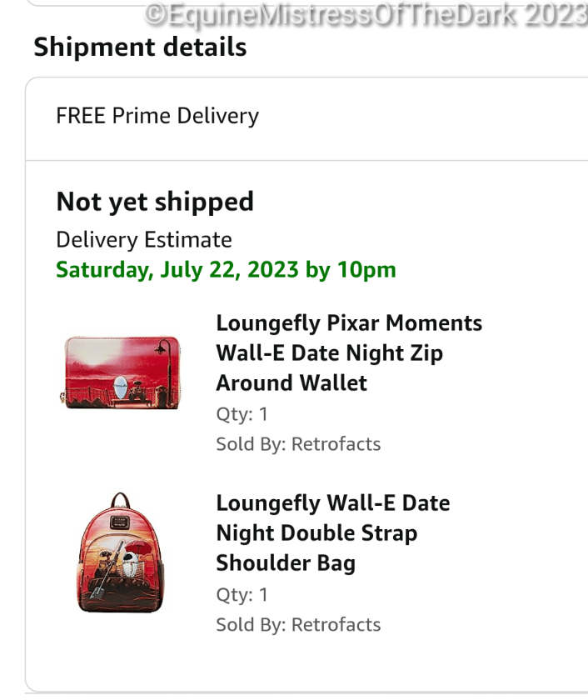
Task: Click Qty: 1 under the shoulder bag
Action: 242,594
